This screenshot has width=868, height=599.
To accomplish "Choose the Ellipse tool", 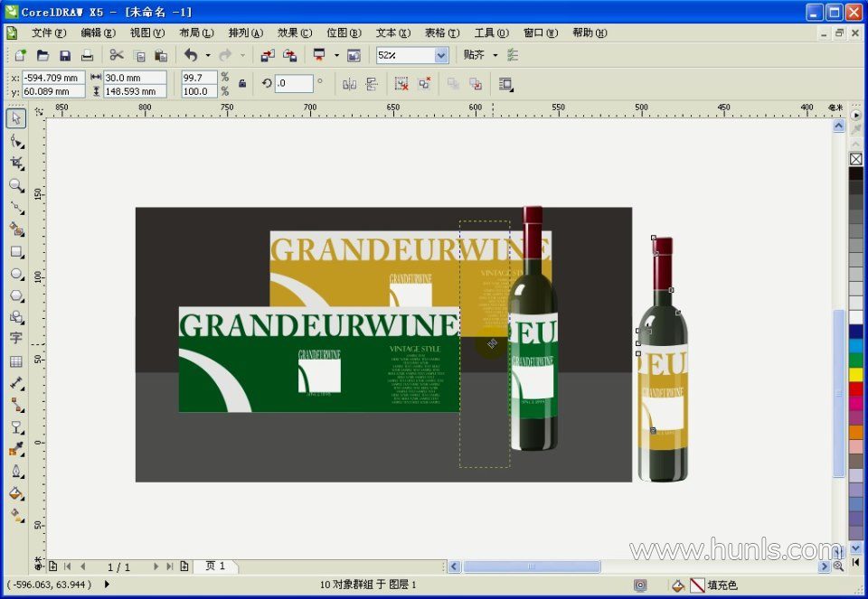I will (x=16, y=274).
